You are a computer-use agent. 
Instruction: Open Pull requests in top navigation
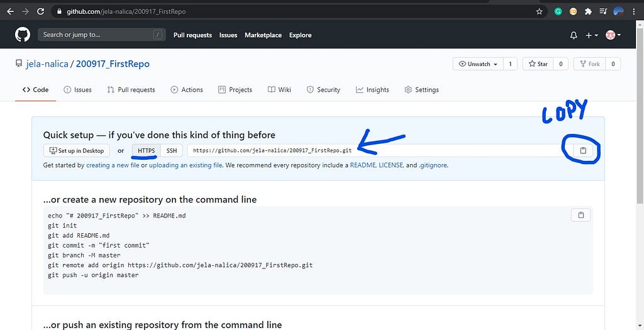tap(192, 35)
